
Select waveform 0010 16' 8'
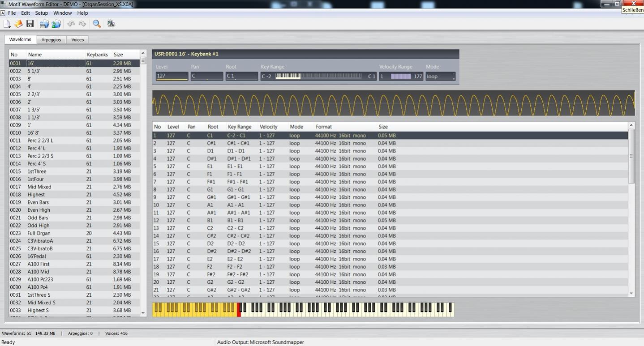pos(74,133)
